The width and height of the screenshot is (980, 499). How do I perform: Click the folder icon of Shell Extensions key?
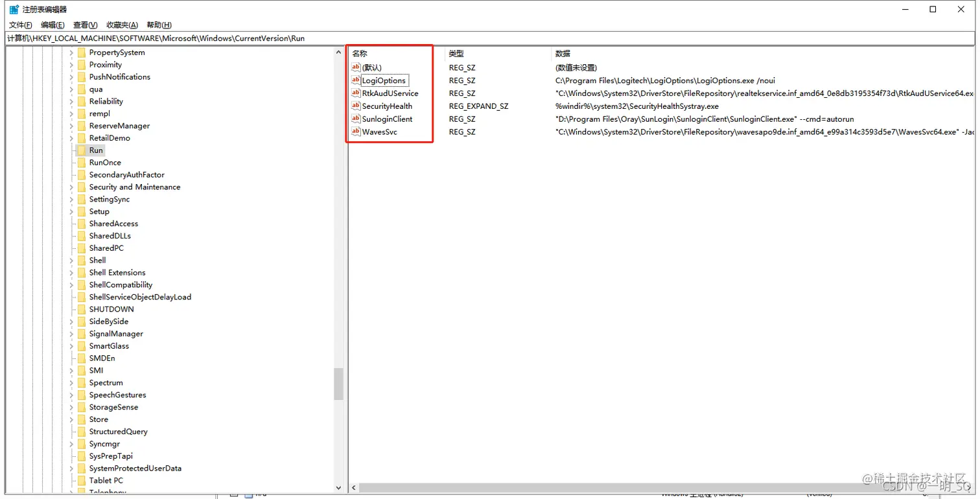pos(82,272)
